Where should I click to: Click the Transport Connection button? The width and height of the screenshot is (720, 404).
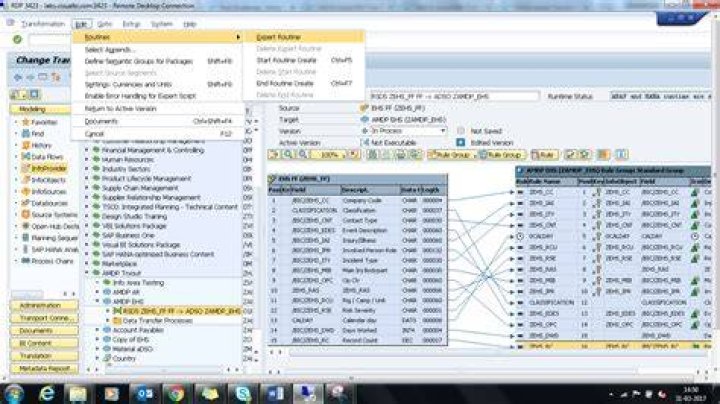44,318
